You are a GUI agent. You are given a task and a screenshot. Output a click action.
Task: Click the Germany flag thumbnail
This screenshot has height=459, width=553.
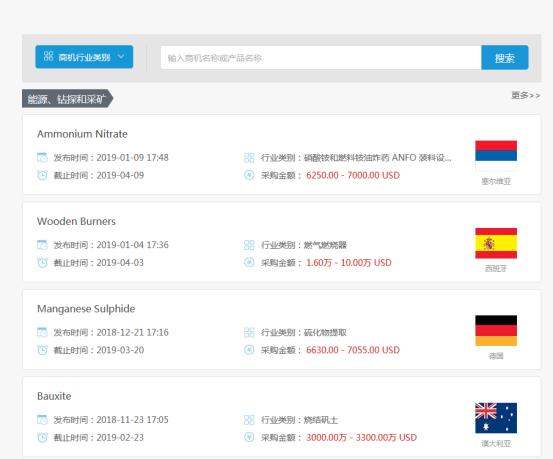(496, 331)
